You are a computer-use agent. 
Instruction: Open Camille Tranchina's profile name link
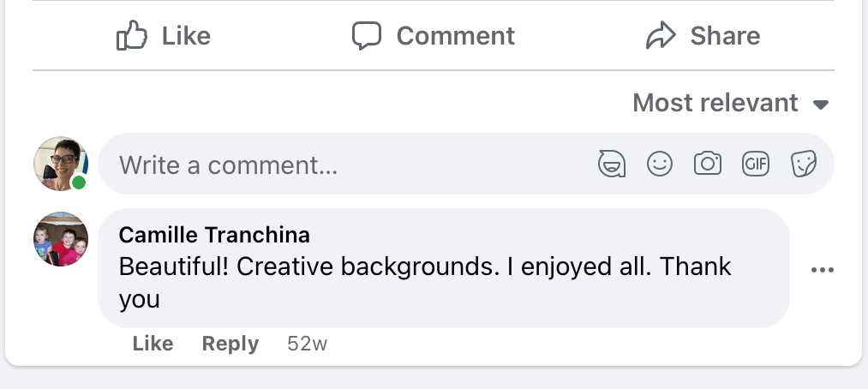[x=214, y=235]
